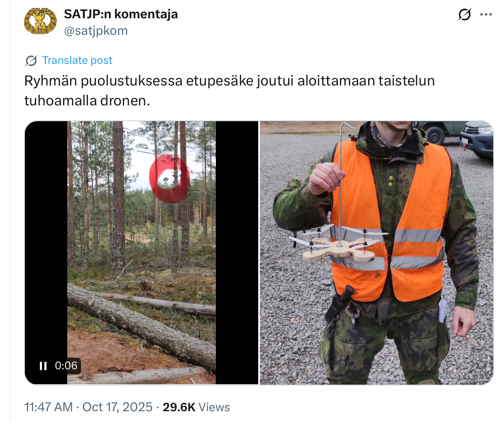Click the translate icon before Translate post
The height and width of the screenshot is (422, 504).
(x=31, y=61)
